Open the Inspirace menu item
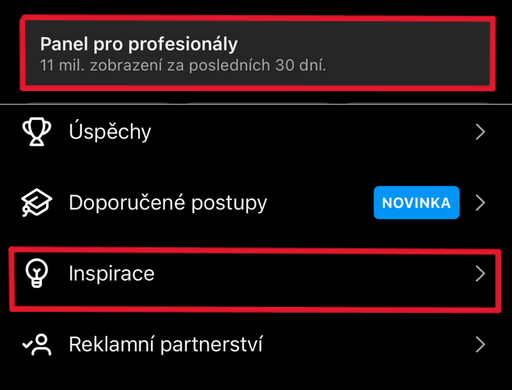 255,280
